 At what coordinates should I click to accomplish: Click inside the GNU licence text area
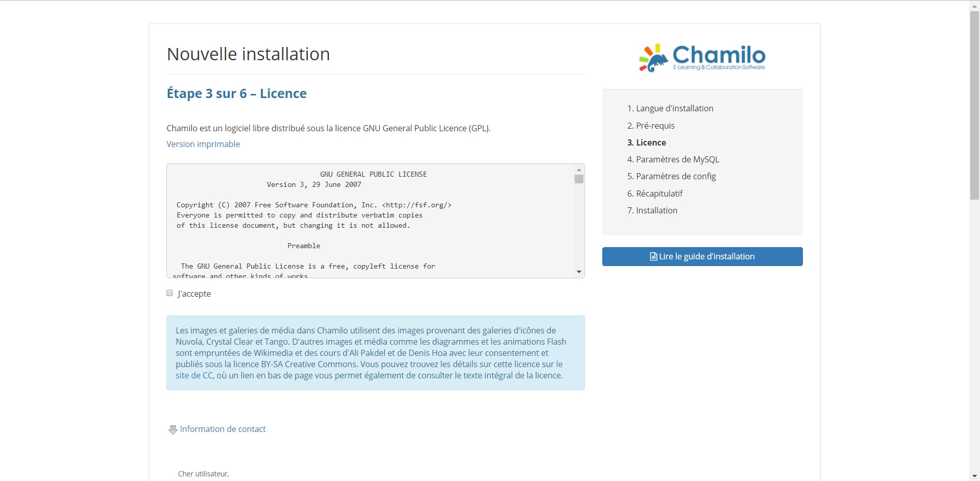[x=370, y=221]
